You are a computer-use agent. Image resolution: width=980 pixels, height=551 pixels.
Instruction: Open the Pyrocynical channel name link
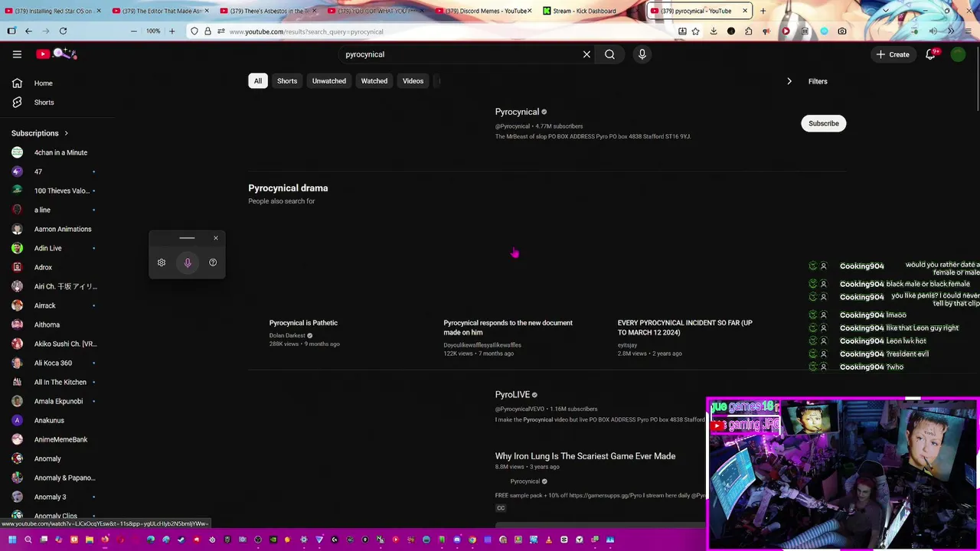coord(517,112)
